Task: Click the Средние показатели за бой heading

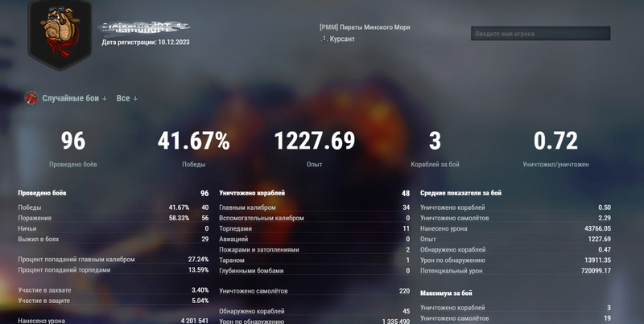Action: pyautogui.click(x=461, y=193)
